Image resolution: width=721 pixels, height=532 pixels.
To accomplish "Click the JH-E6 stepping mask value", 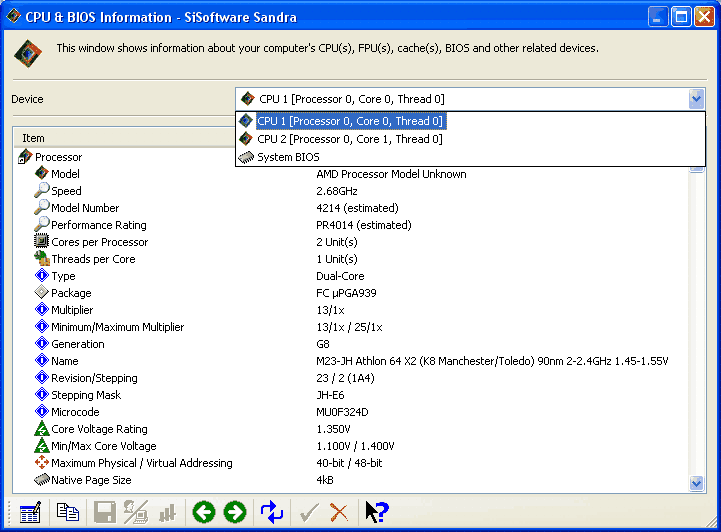I will pyautogui.click(x=330, y=395).
